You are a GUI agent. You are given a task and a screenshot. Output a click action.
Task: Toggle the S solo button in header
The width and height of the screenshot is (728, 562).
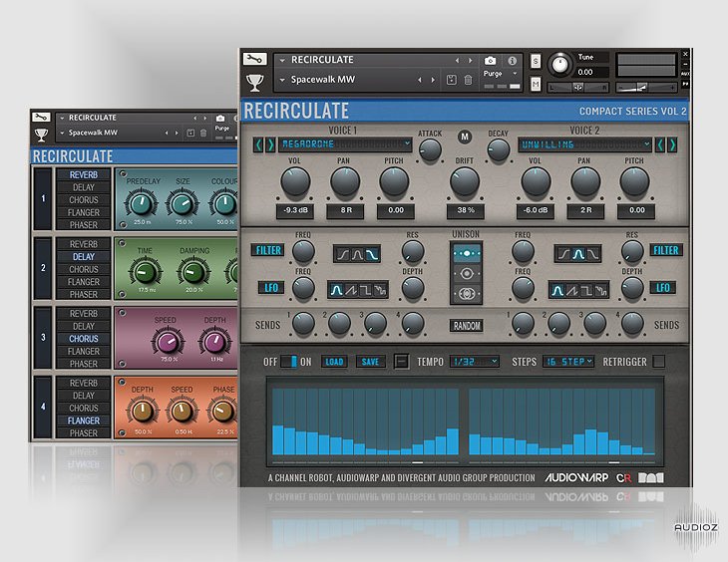(x=536, y=61)
